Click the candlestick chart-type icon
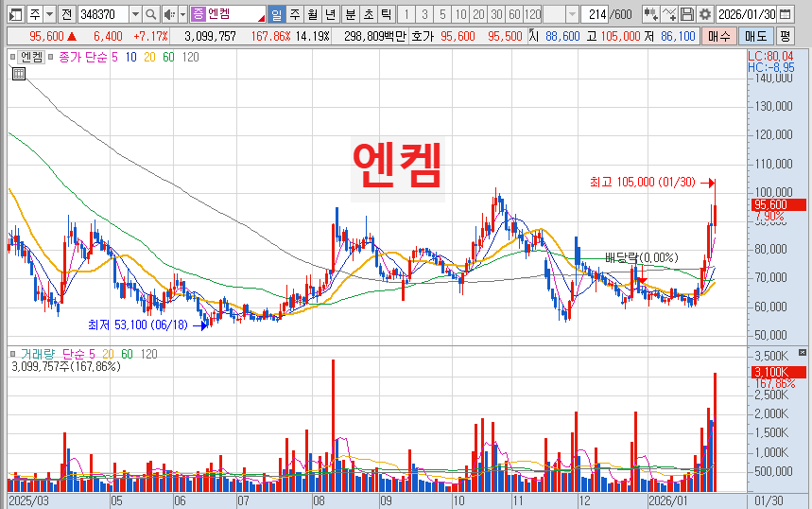This screenshot has width=812, height=509. coord(650,14)
